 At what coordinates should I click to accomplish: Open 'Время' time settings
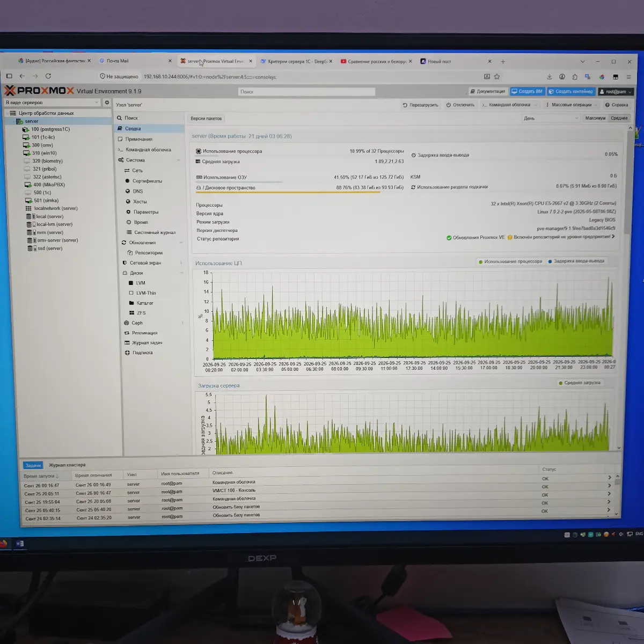pyautogui.click(x=141, y=222)
